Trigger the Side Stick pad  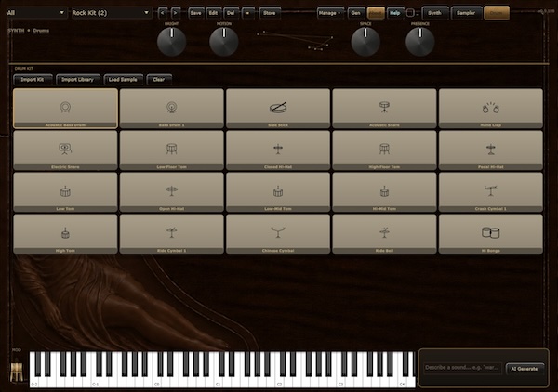click(278, 108)
